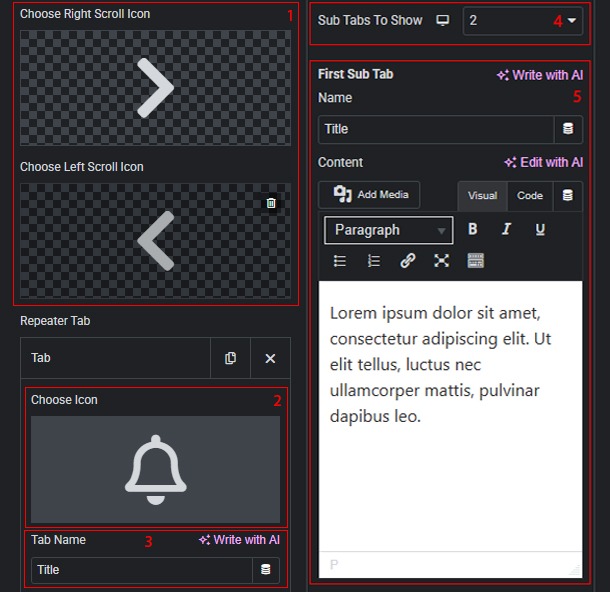Remove the repeater Tab item
The height and width of the screenshot is (592, 610).
point(270,358)
